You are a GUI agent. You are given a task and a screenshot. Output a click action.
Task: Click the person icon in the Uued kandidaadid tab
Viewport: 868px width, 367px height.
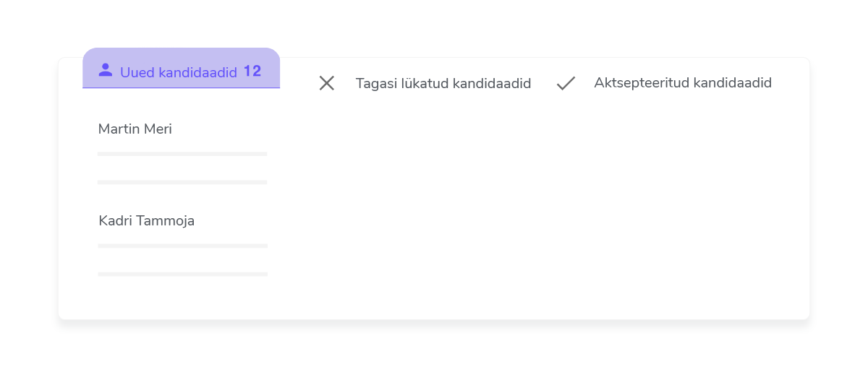(106, 70)
